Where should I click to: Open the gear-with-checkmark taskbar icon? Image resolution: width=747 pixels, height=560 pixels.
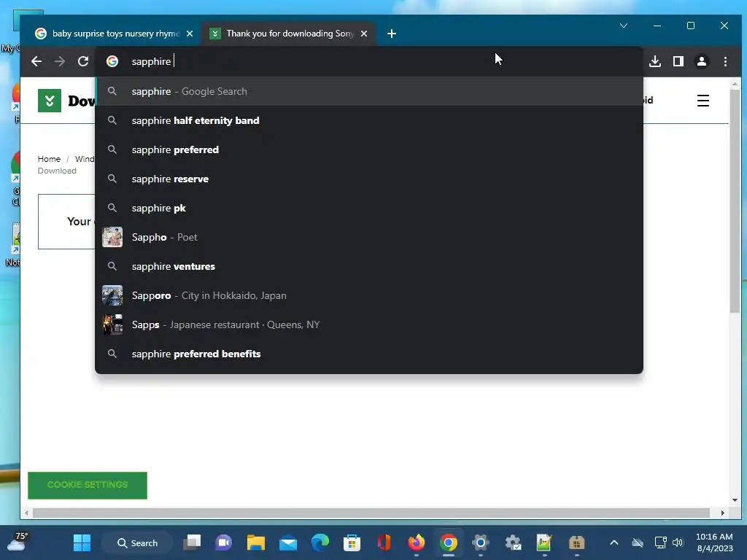click(x=513, y=542)
